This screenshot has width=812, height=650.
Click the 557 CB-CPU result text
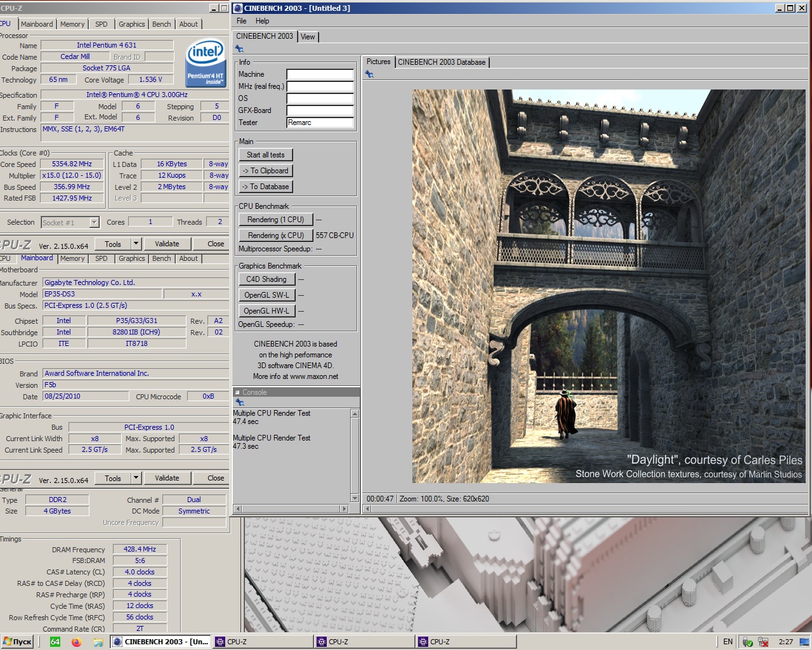[x=334, y=235]
